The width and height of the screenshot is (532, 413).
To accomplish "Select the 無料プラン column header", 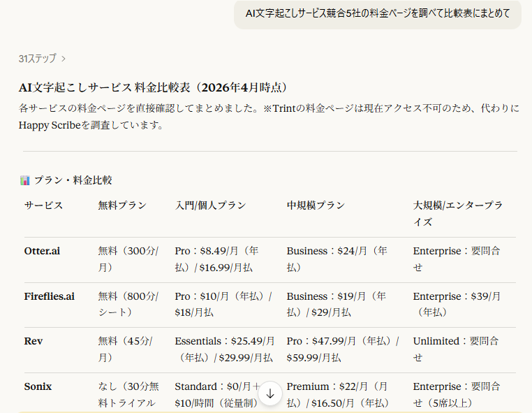I will point(122,205).
